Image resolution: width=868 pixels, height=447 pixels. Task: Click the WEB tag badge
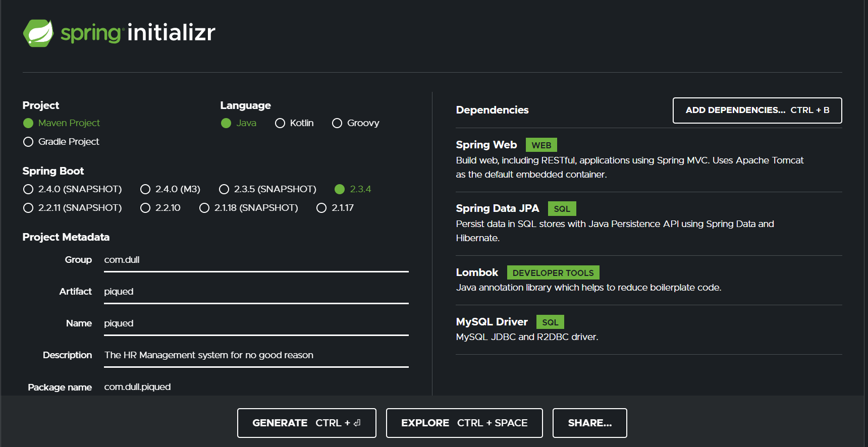pyautogui.click(x=541, y=145)
